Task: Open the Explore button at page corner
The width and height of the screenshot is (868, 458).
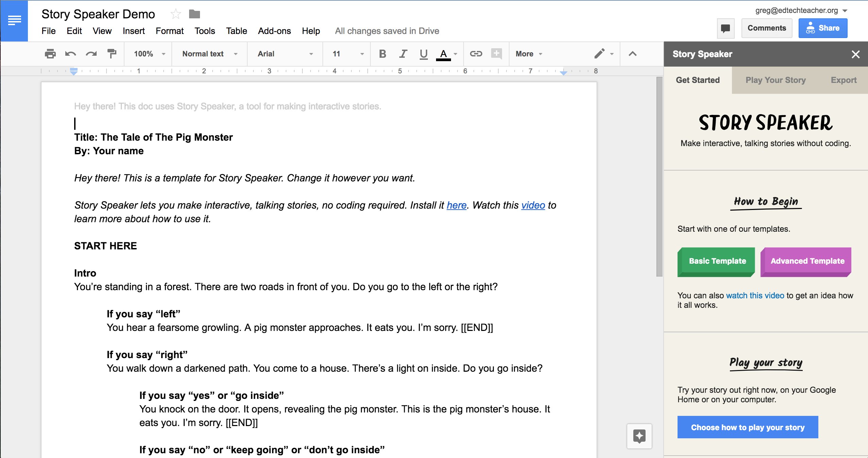Action: (639, 436)
